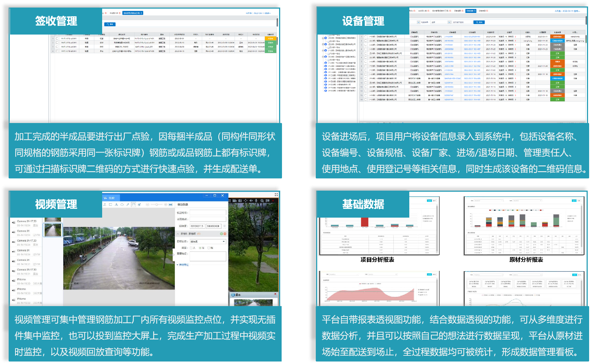Open the 目标名称 dropdown list
592x364 pixels.
point(224,242)
